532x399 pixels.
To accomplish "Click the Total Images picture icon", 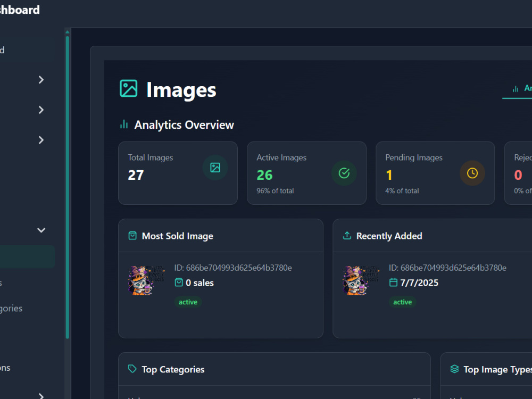I will click(x=215, y=168).
